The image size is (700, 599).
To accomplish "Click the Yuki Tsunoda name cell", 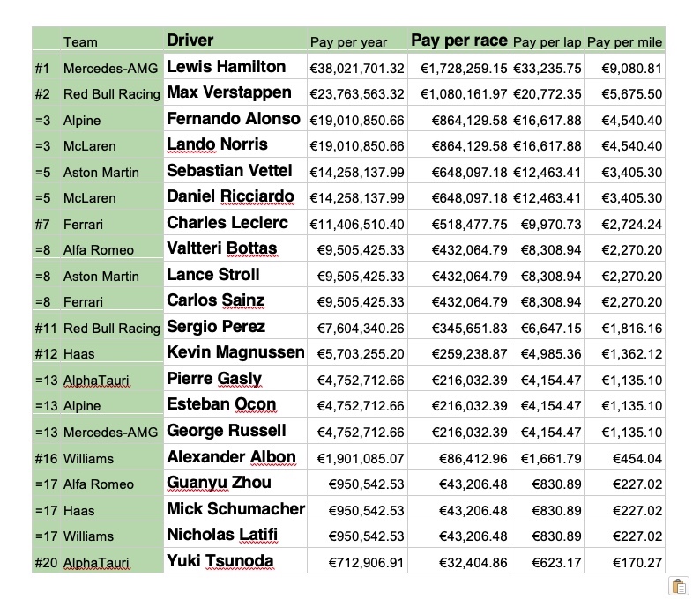I will (235, 561).
